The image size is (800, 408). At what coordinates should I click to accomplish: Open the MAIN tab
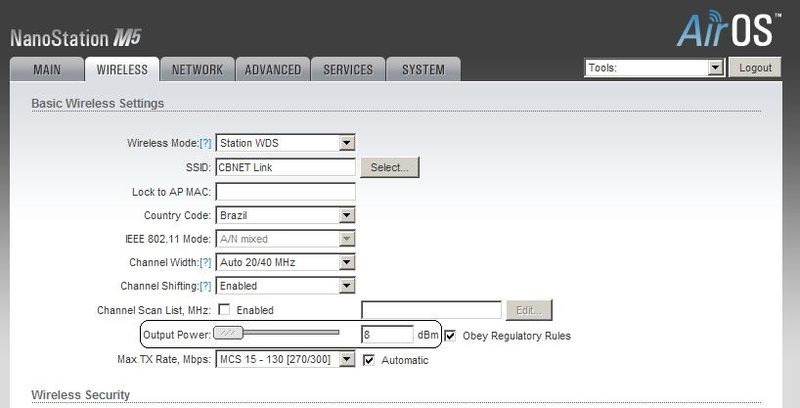[47, 69]
